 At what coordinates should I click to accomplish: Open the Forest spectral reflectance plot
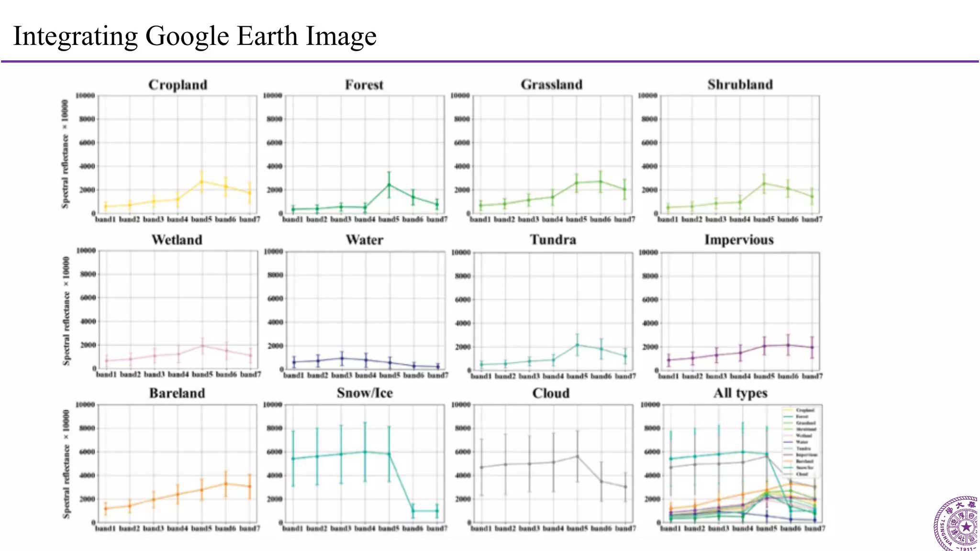pyautogui.click(x=365, y=154)
